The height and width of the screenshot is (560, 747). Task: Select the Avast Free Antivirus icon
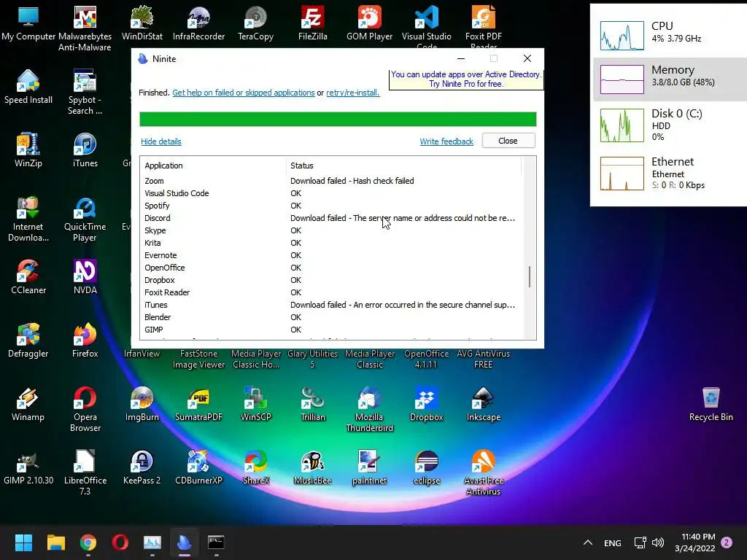coord(484,472)
